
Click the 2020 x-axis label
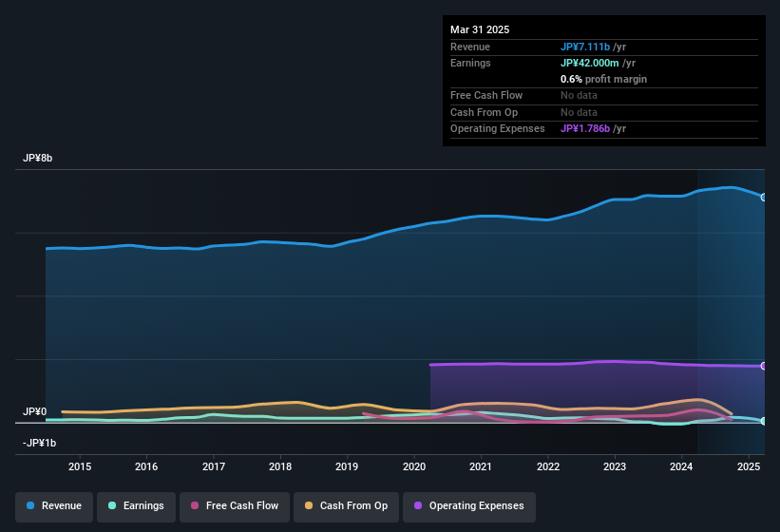(414, 466)
